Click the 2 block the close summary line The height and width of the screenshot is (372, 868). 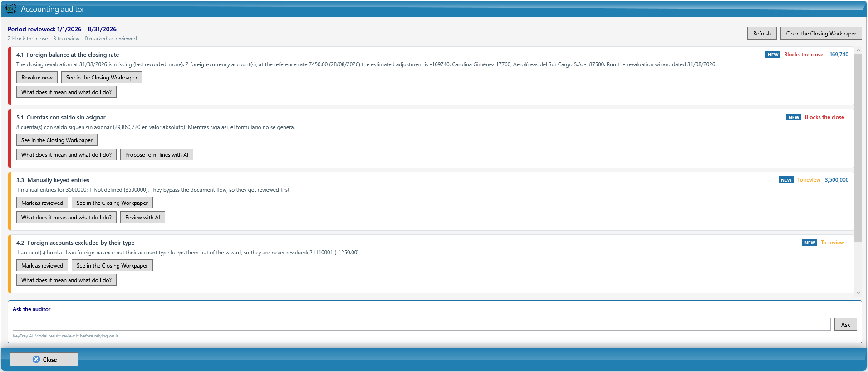click(72, 39)
